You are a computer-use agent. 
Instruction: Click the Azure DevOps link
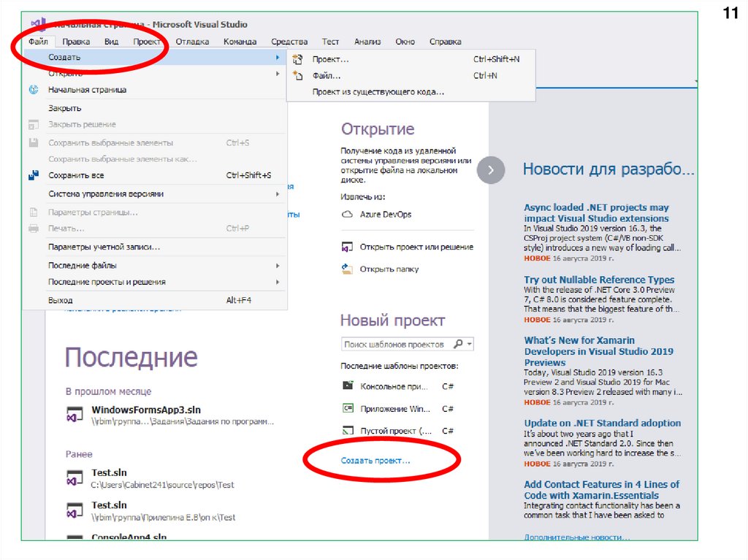(386, 214)
